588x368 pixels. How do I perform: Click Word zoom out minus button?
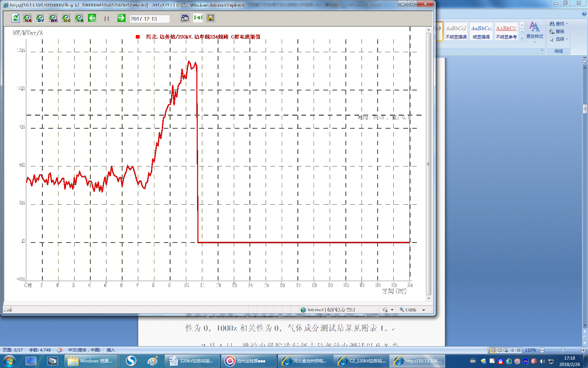(x=542, y=350)
